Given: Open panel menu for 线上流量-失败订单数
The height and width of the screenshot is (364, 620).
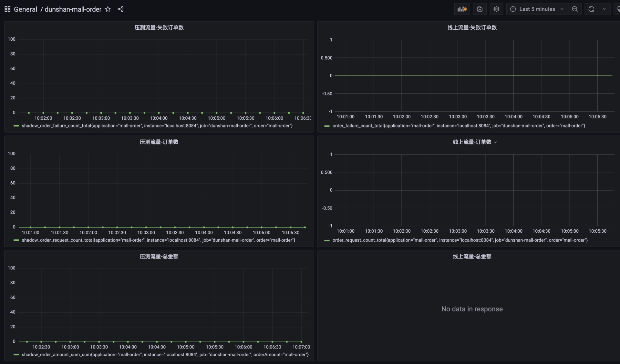Looking at the screenshot, I should pyautogui.click(x=472, y=27).
